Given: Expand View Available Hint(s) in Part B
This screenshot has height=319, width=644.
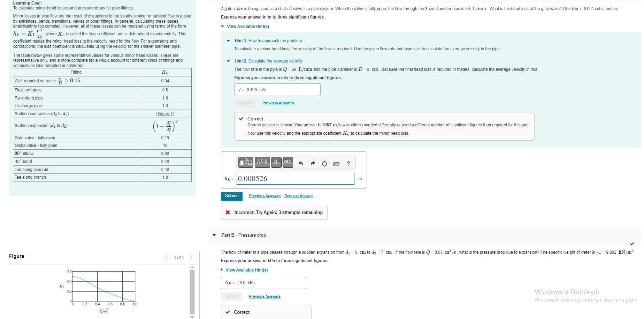Looking at the screenshot, I should [x=244, y=270].
